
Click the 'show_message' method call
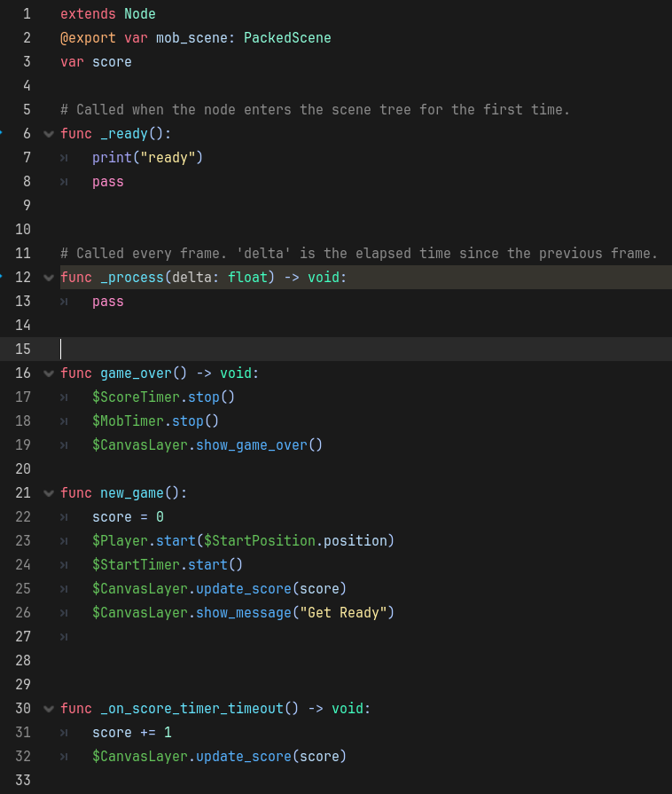point(244,613)
